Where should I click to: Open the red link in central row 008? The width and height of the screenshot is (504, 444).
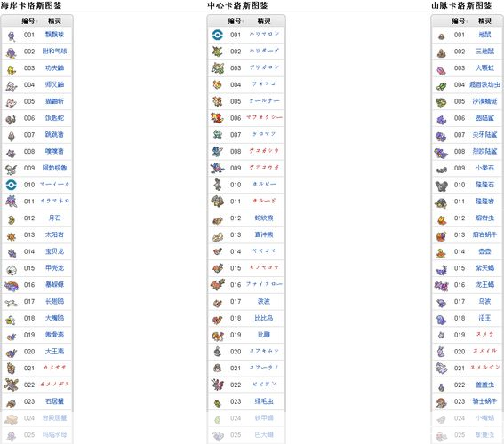[264, 151]
